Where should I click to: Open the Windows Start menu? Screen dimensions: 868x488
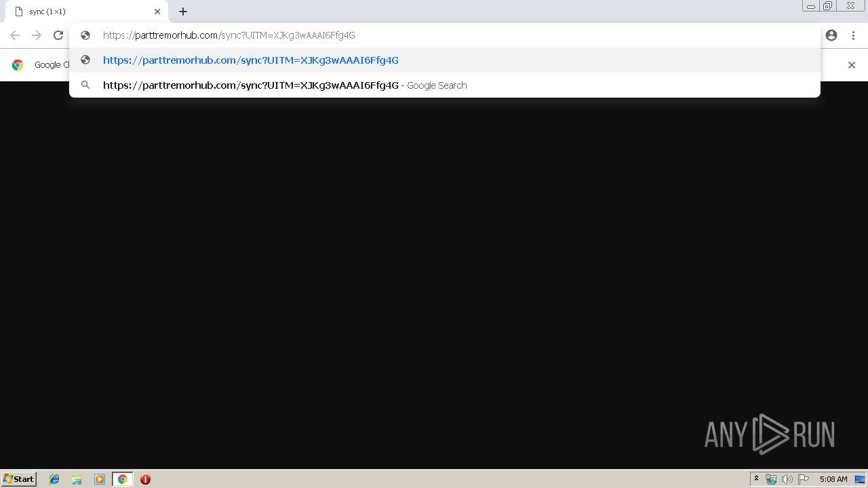tap(19, 479)
